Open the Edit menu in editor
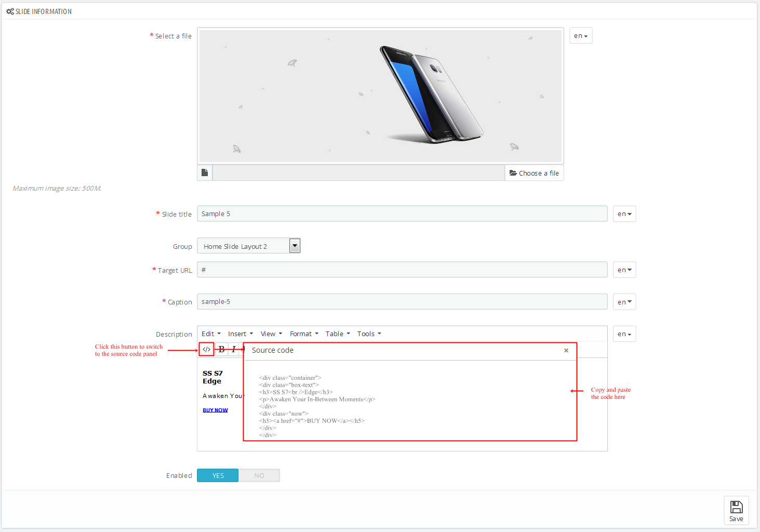This screenshot has height=532, width=760. [x=211, y=334]
